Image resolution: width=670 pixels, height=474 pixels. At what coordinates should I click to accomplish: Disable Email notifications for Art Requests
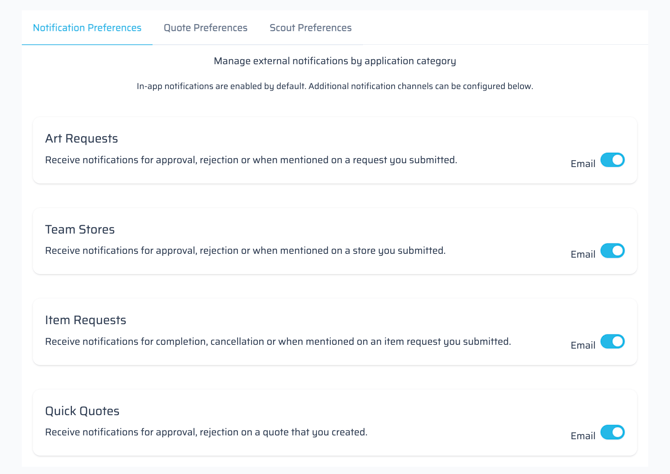coord(612,160)
